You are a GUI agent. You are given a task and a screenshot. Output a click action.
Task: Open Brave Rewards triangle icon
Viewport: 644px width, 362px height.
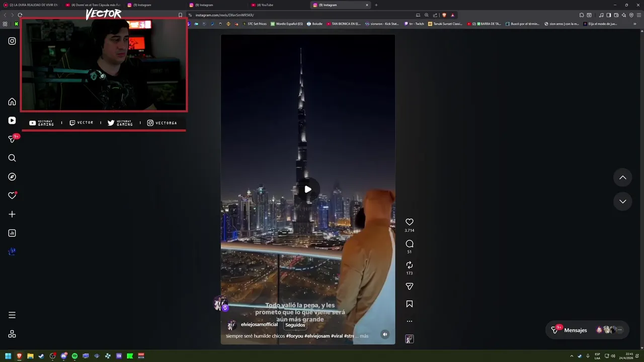(x=452, y=15)
